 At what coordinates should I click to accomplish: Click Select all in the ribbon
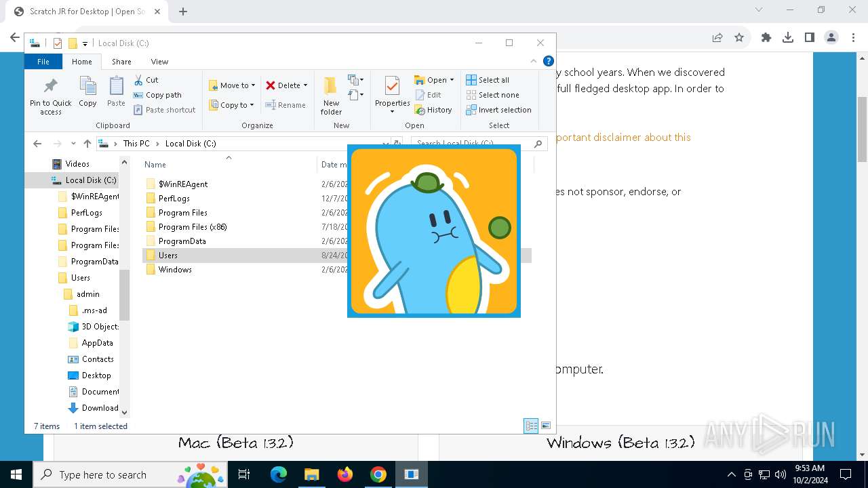click(x=488, y=80)
